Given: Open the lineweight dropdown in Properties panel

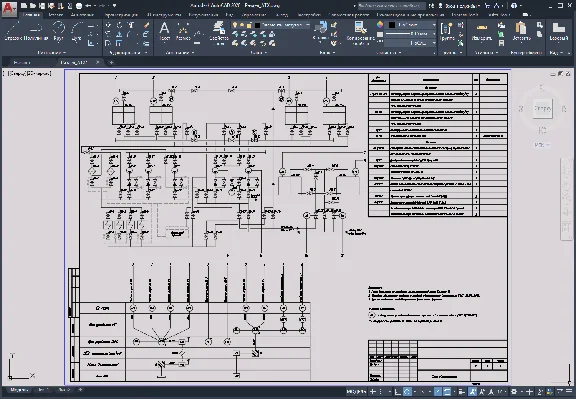Looking at the screenshot, I should tap(433, 34).
